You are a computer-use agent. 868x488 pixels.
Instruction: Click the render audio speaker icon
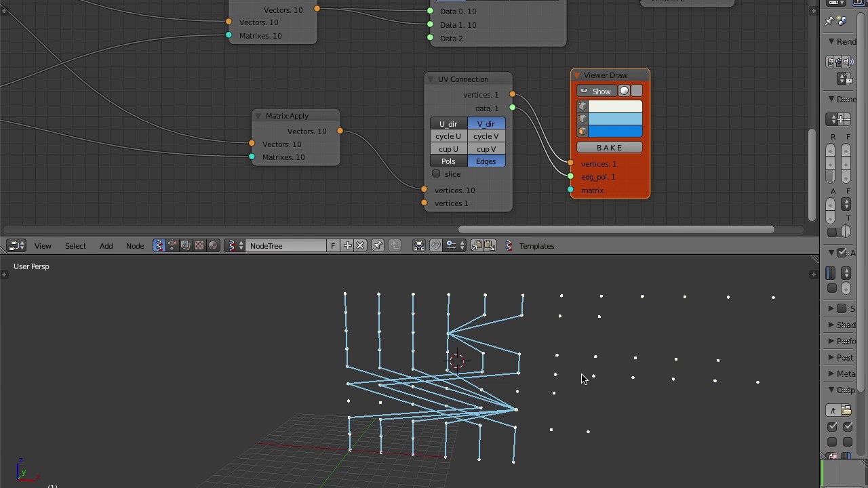pyautogui.click(x=847, y=62)
